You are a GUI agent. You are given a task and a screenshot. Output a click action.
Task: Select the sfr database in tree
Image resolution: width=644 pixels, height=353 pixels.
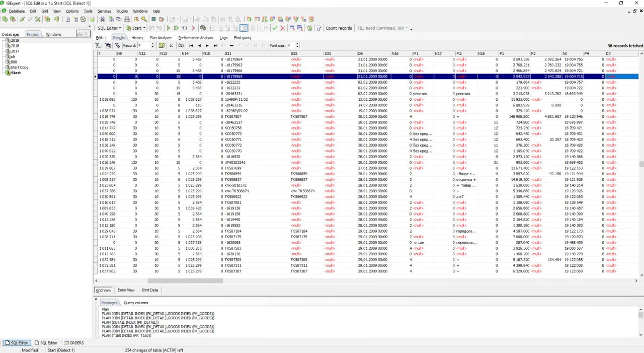pyautogui.click(x=13, y=56)
